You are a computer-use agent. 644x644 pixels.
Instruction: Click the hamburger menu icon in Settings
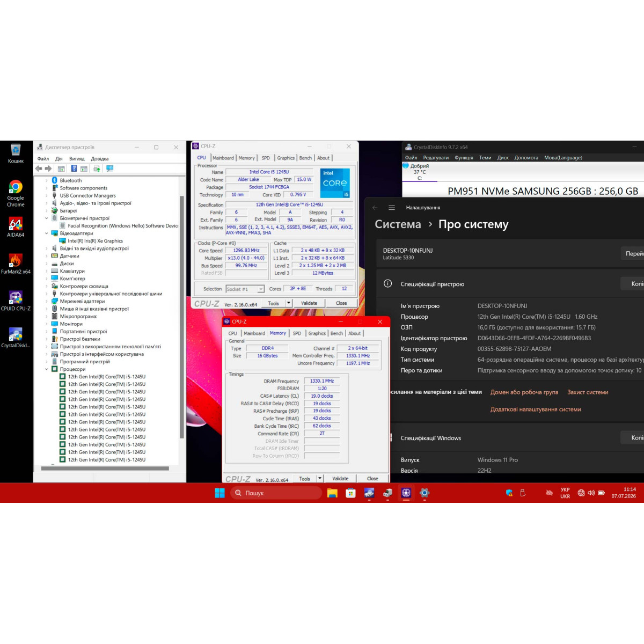[x=392, y=208]
